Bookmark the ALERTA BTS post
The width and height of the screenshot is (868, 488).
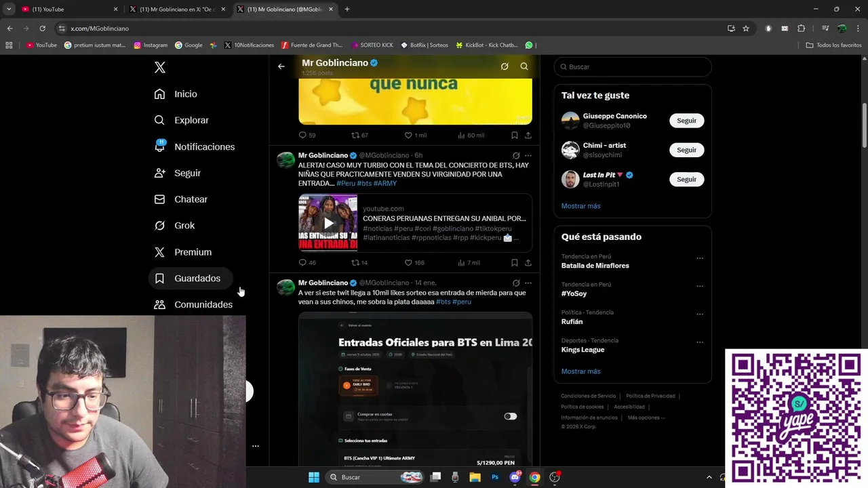(x=515, y=262)
